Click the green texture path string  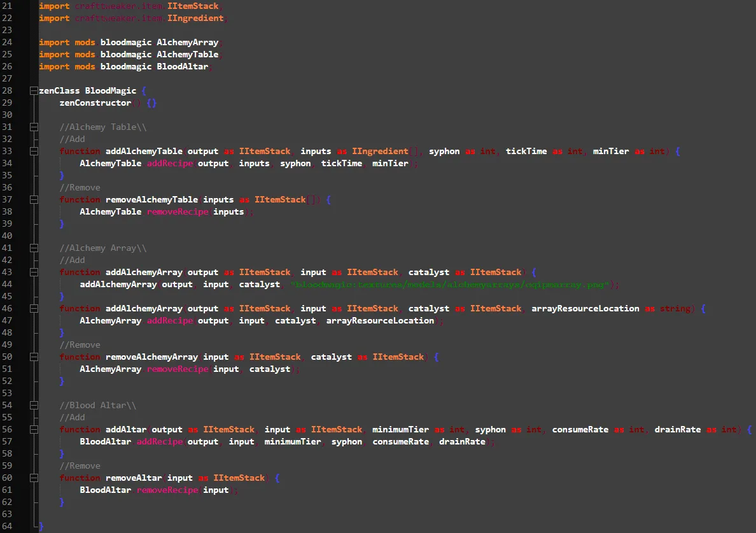tap(450, 285)
